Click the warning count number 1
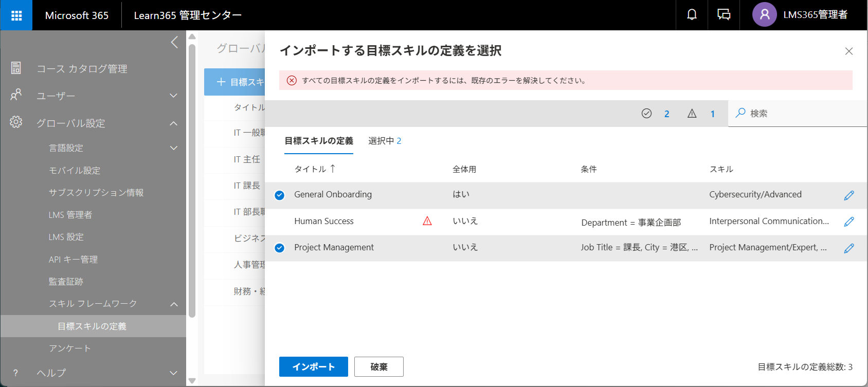 point(713,114)
